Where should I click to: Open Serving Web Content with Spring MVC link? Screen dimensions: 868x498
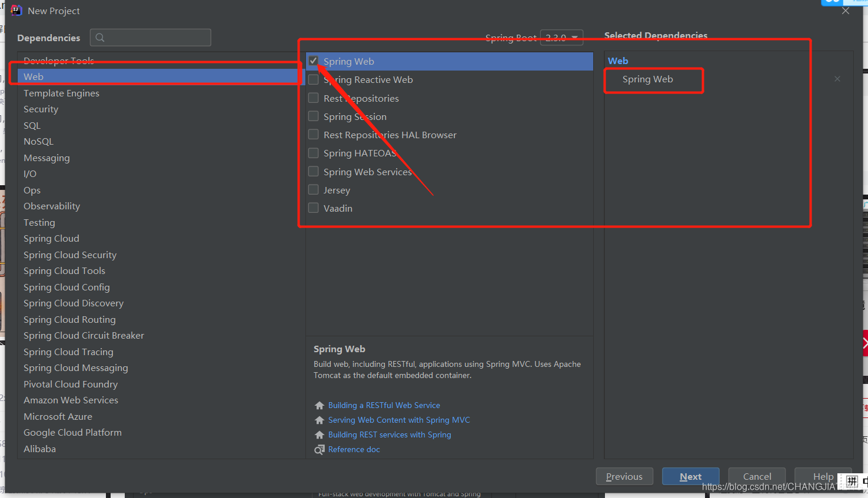click(x=399, y=420)
